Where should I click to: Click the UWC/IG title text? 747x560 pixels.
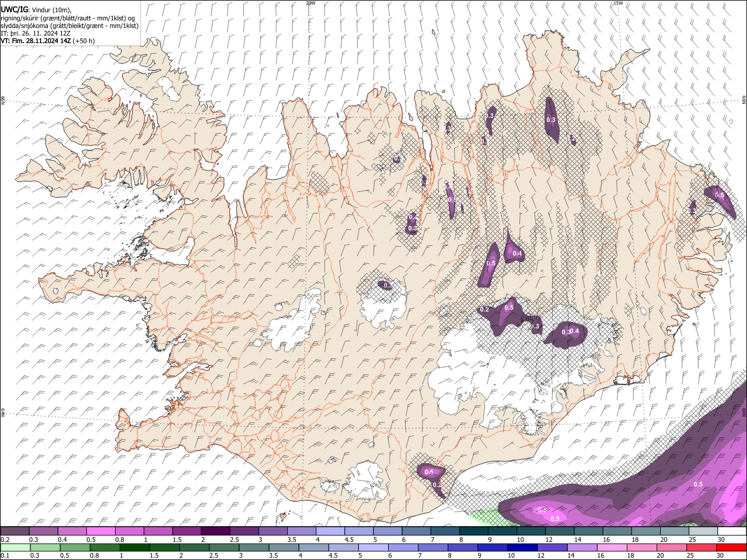(x=14, y=9)
